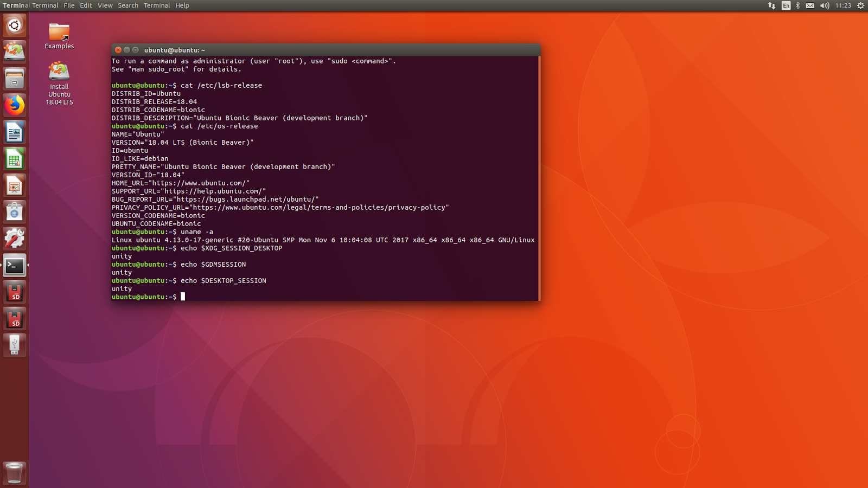868x488 pixels.
Task: Click the line DISTRIB_RELEASE=18.04
Action: 154,101
